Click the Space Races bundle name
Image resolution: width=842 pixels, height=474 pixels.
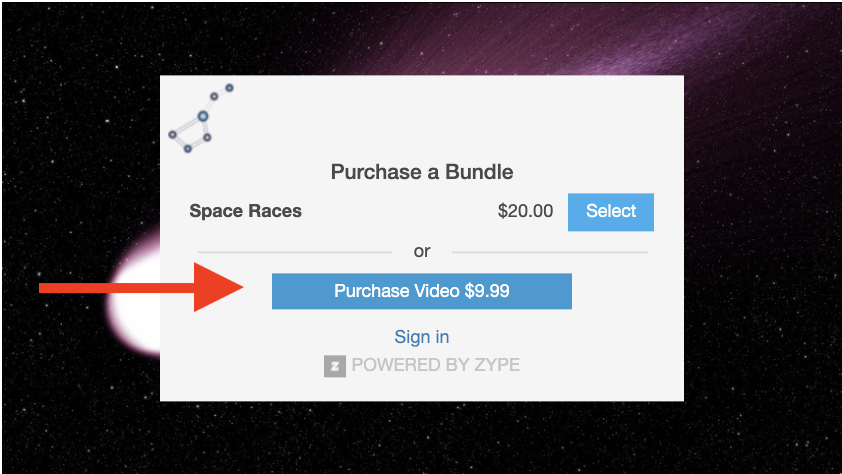(245, 211)
